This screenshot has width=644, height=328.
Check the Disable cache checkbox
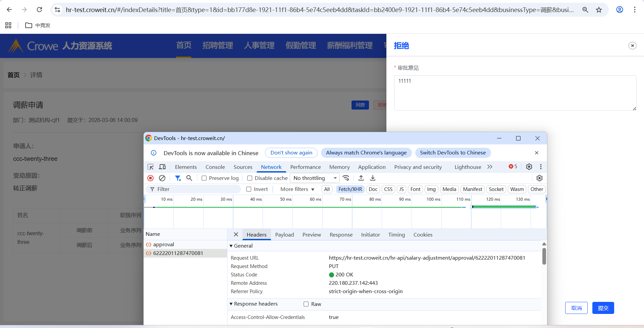pyautogui.click(x=250, y=178)
